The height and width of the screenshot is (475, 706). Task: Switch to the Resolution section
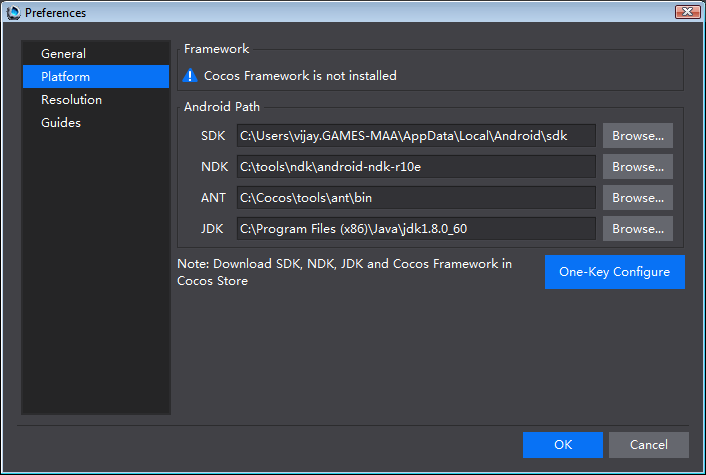tap(96, 100)
